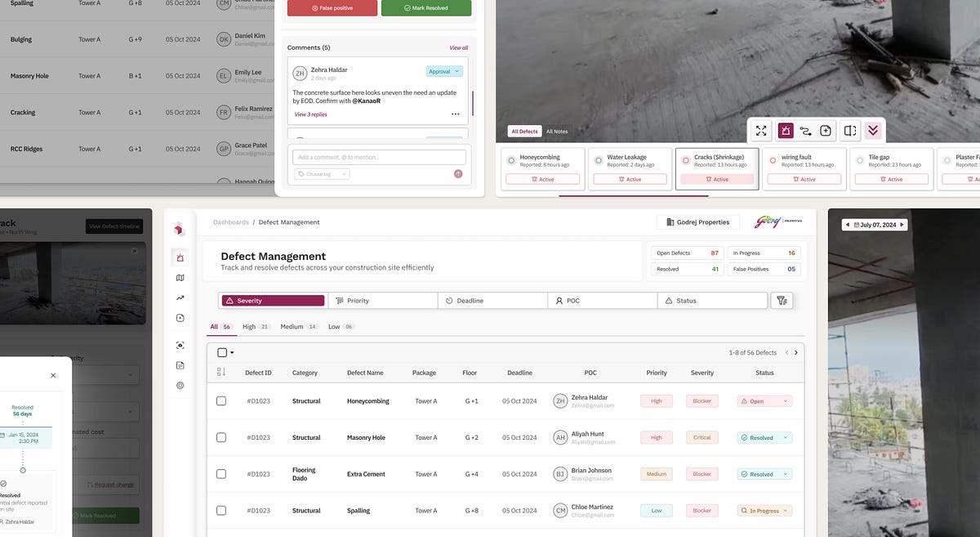Image resolution: width=980 pixels, height=537 pixels.
Task: Go to the previous date next to July 07, 2024
Action: [847, 225]
